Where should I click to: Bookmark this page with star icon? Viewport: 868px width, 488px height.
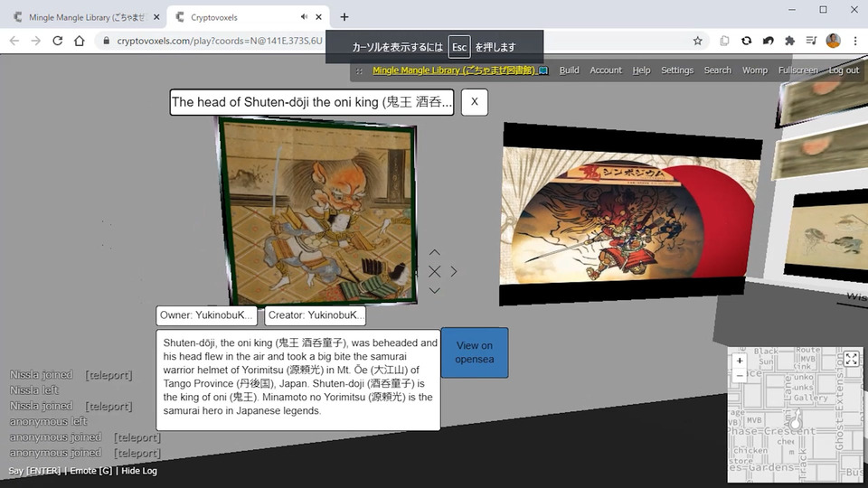(697, 41)
